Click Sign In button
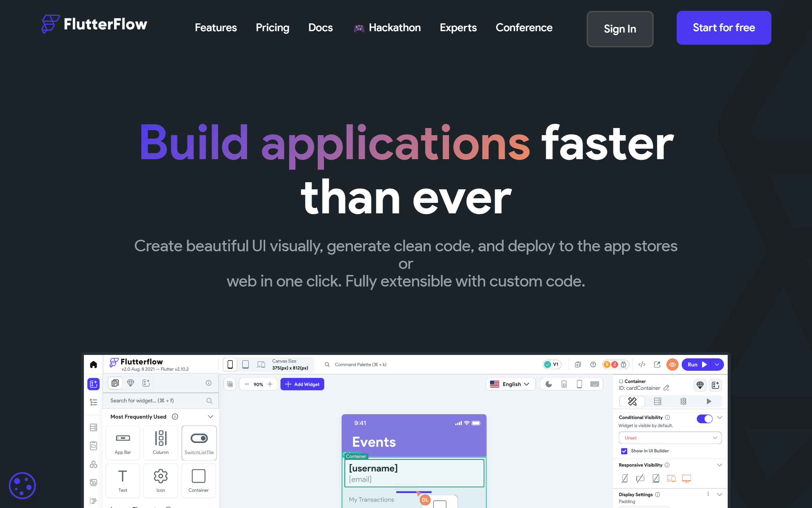This screenshot has width=812, height=508. [620, 27]
